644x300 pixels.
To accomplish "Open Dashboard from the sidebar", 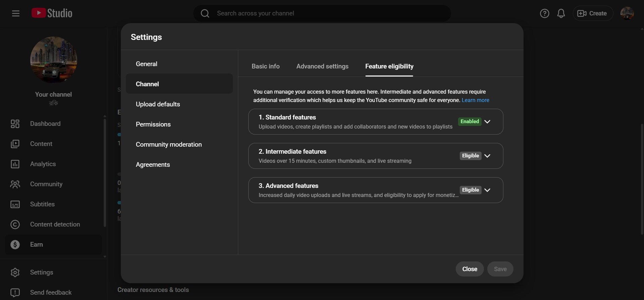I will [45, 124].
